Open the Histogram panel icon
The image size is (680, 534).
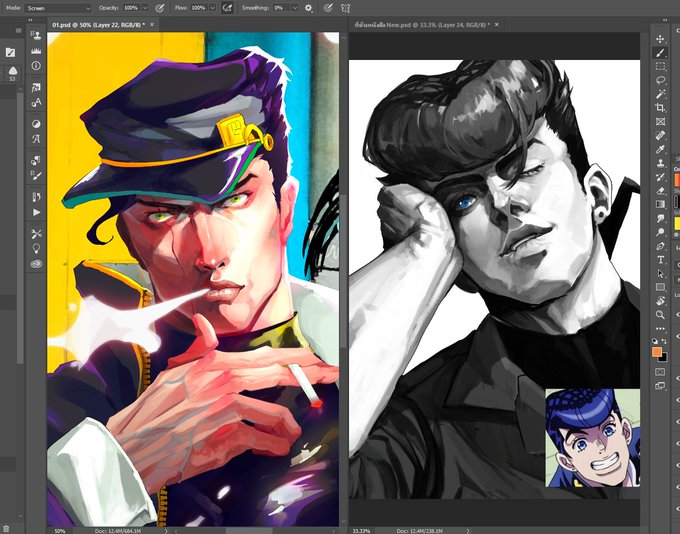pyautogui.click(x=36, y=51)
